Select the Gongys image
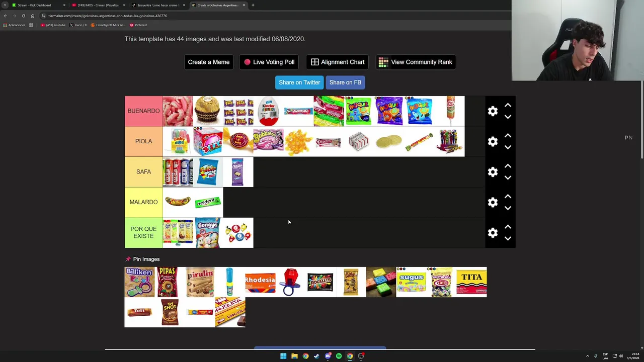Screen dimensions: 644x362 tap(208, 233)
